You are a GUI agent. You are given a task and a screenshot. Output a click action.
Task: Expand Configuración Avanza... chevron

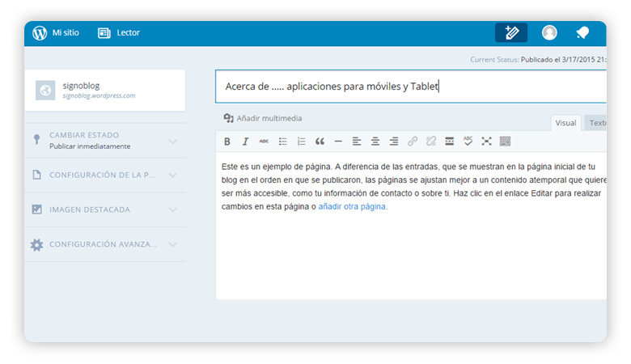(172, 244)
